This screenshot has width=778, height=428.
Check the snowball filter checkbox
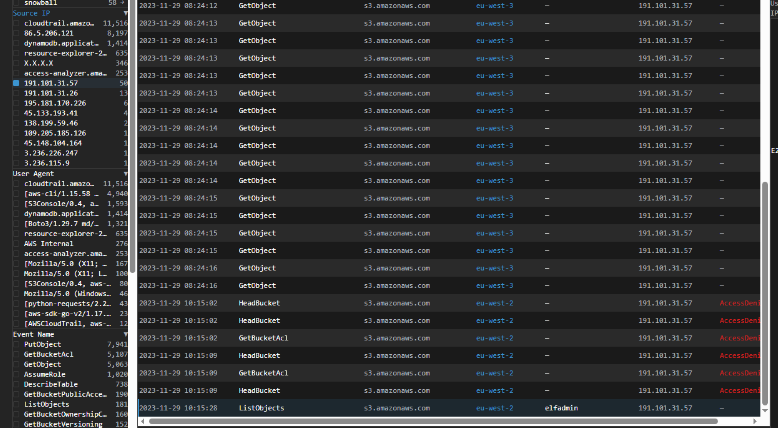(x=16, y=3)
